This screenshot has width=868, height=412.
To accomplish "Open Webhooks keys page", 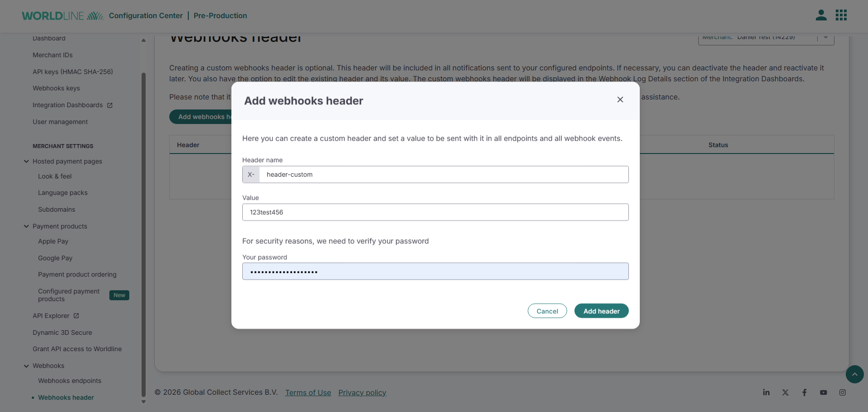I will pos(56,88).
